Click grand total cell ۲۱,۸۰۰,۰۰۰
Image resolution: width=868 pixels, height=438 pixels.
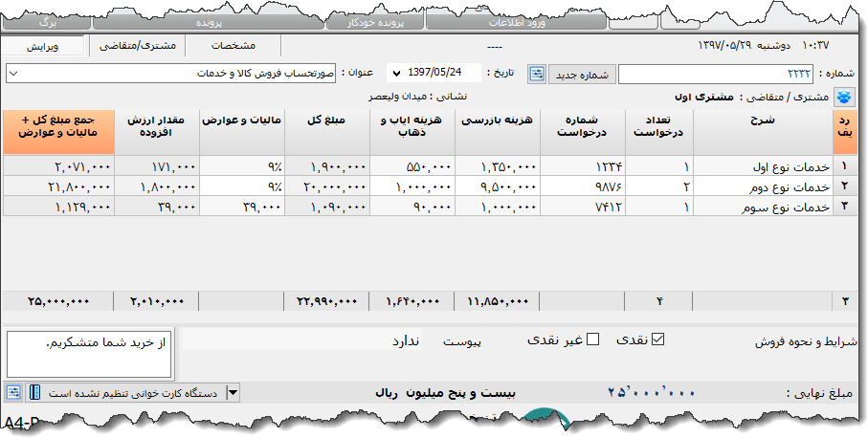(x=58, y=186)
